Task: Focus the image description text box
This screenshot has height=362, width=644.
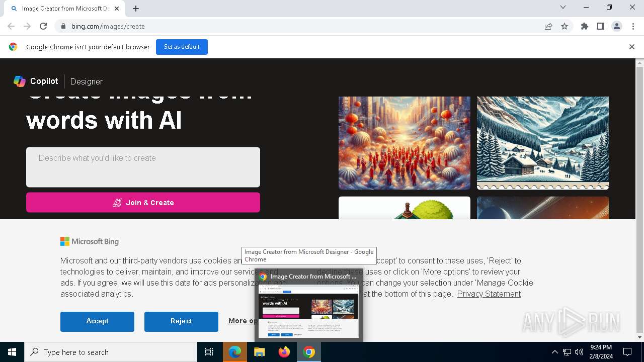Action: 143,167
